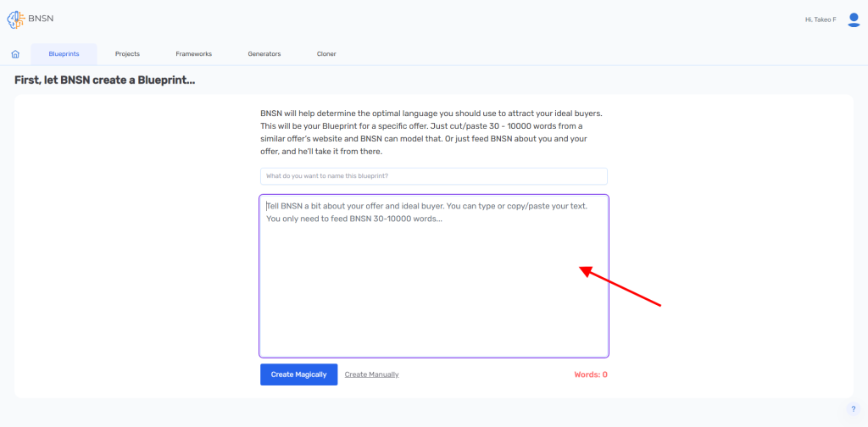This screenshot has height=427, width=868.
Task: Switch to the Blueprints tab
Action: tap(64, 54)
